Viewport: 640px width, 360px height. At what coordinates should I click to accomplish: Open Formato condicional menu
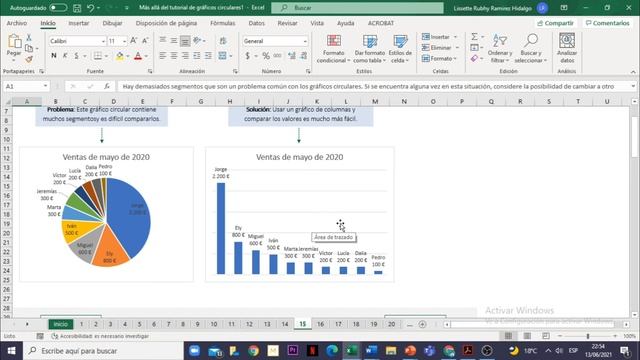coord(333,49)
